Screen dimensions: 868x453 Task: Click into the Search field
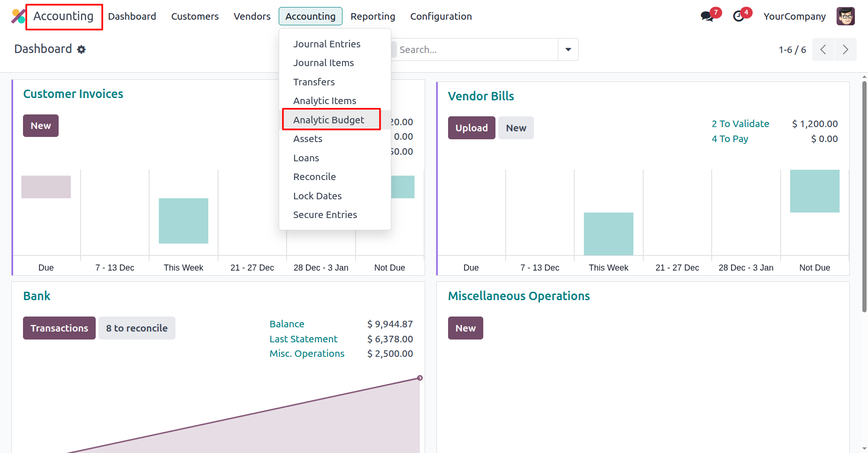pyautogui.click(x=476, y=50)
